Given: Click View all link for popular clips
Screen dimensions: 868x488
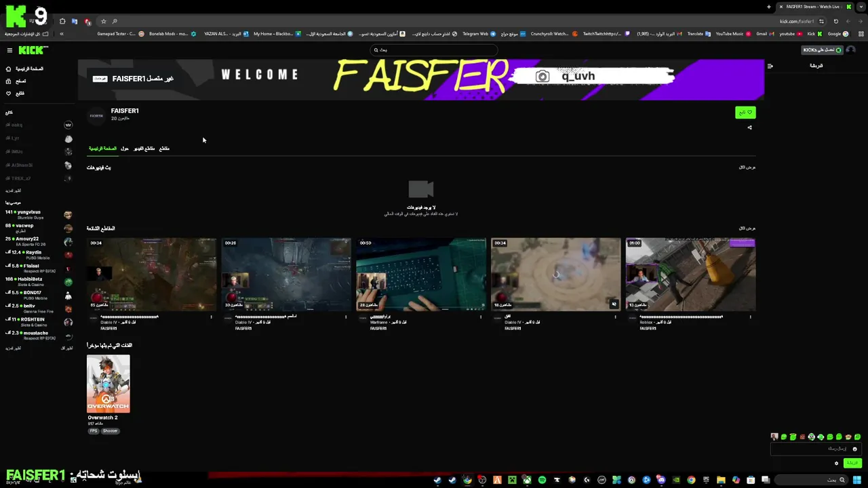Looking at the screenshot, I should (747, 228).
